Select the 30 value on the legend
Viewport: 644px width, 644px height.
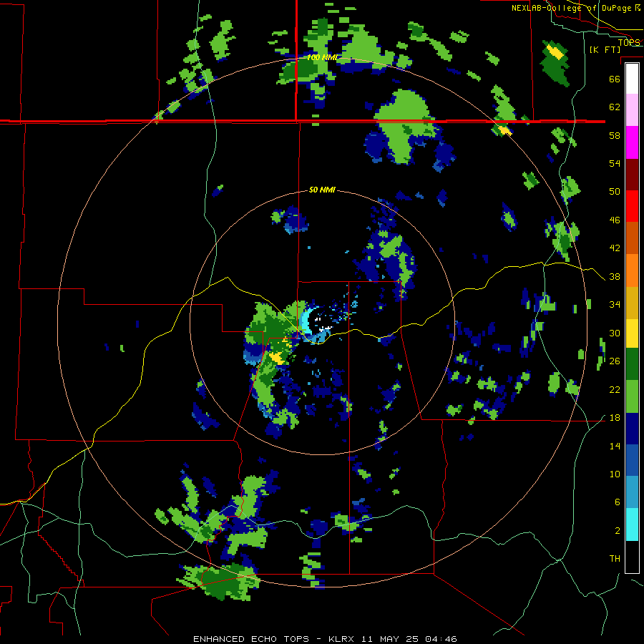click(x=615, y=333)
